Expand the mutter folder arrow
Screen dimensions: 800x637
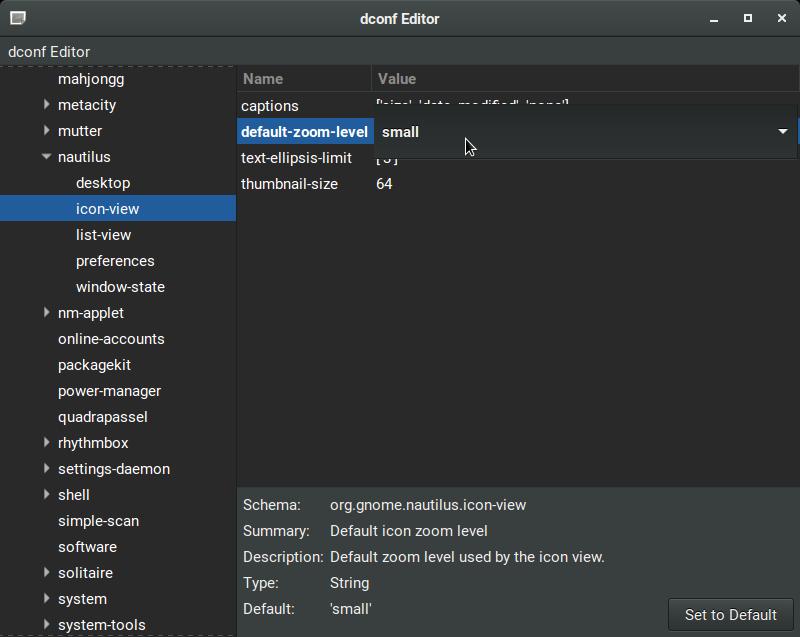click(x=47, y=130)
